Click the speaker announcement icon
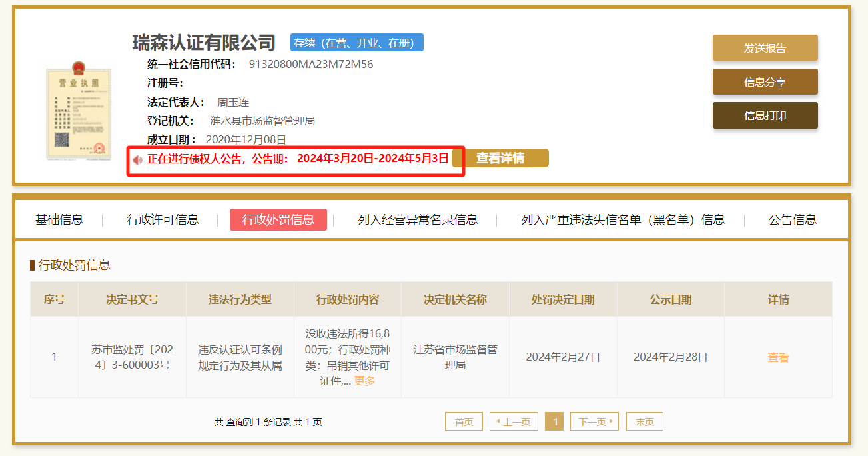868x456 pixels. point(137,159)
